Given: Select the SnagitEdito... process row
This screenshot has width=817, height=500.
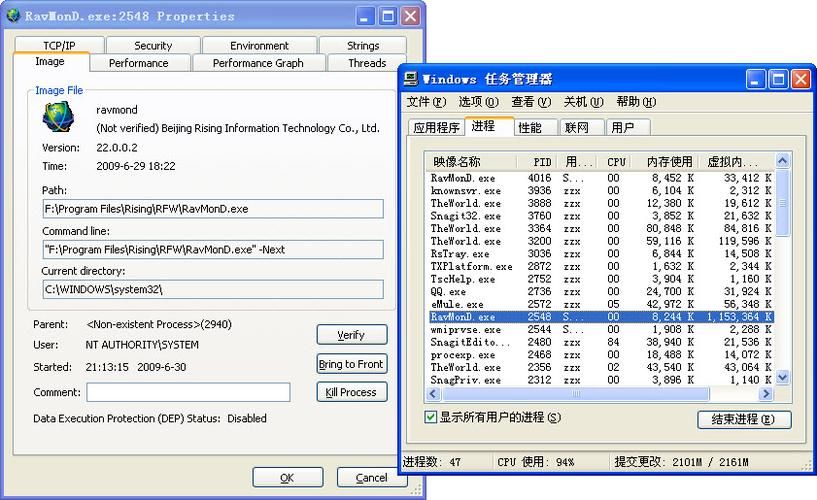Looking at the screenshot, I should coord(601,342).
